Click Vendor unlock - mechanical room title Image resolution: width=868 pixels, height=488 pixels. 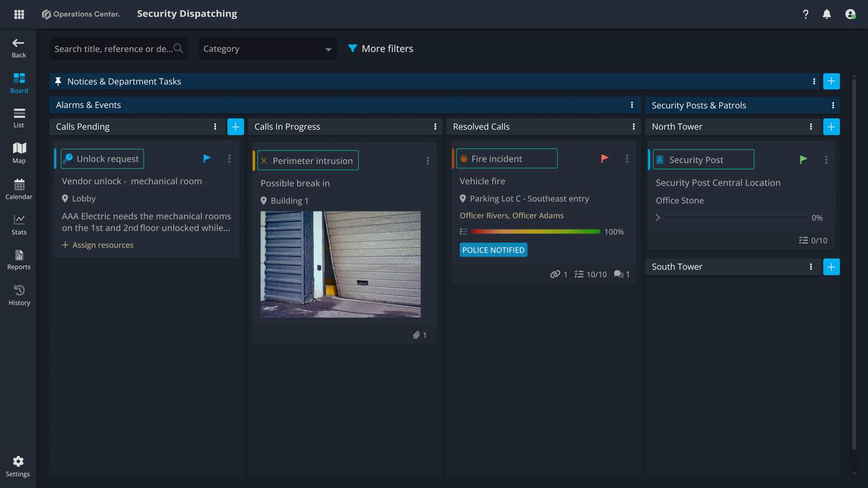pos(132,181)
